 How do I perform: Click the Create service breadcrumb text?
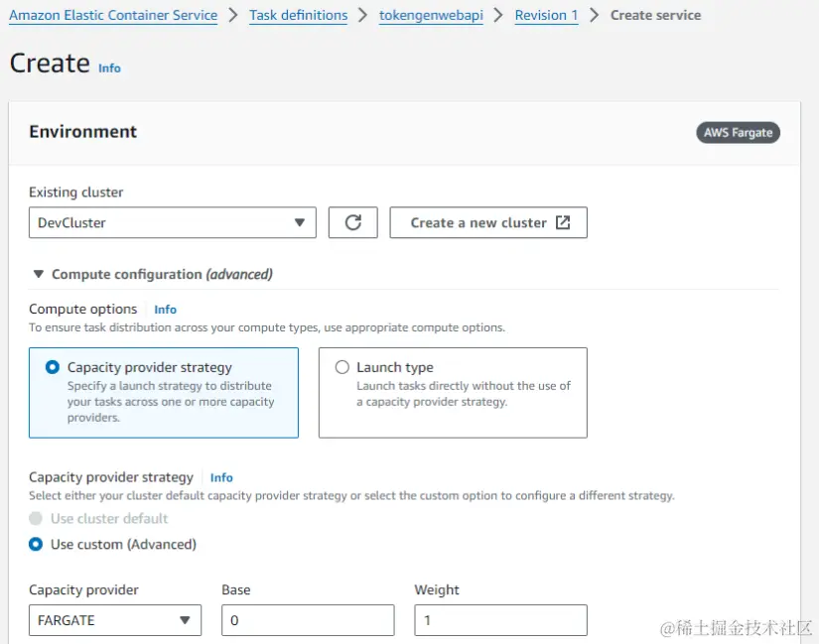[x=655, y=15]
